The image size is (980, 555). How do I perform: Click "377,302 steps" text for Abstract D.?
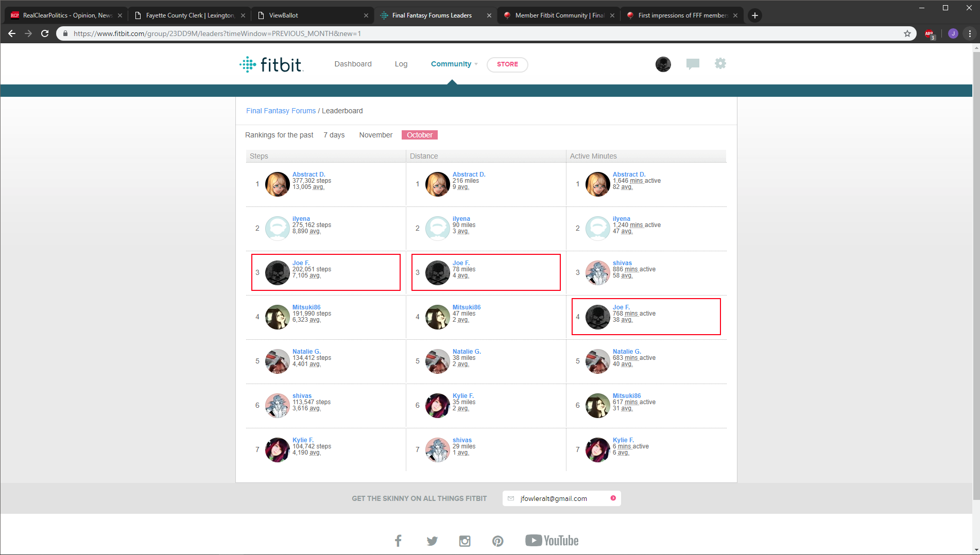point(312,181)
